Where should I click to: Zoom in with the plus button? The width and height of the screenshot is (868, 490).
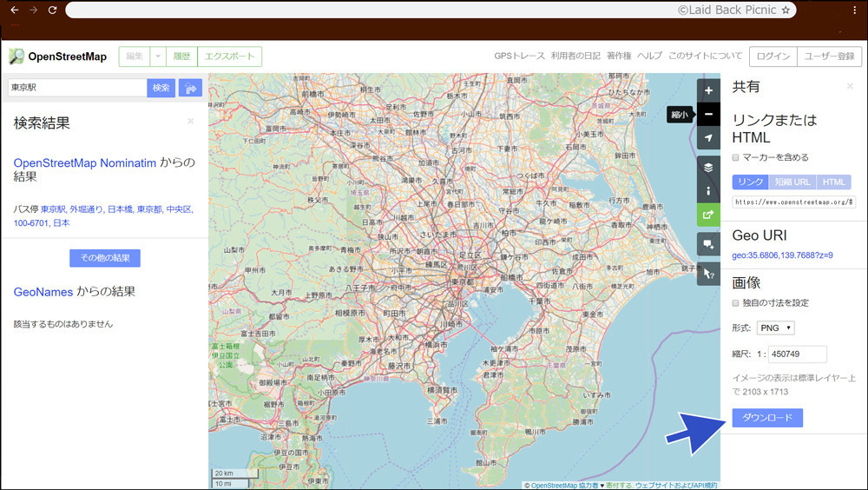point(708,90)
